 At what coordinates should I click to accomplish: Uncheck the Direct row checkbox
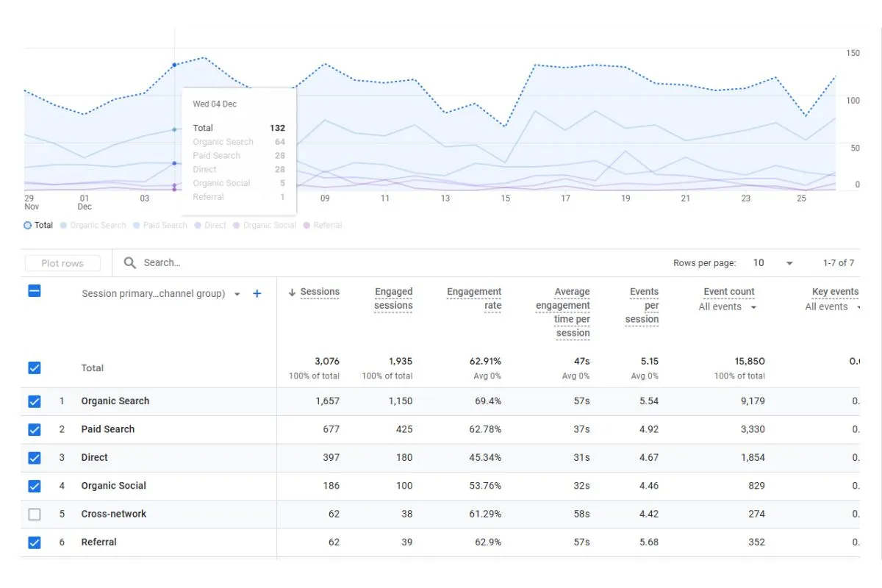pos(35,457)
